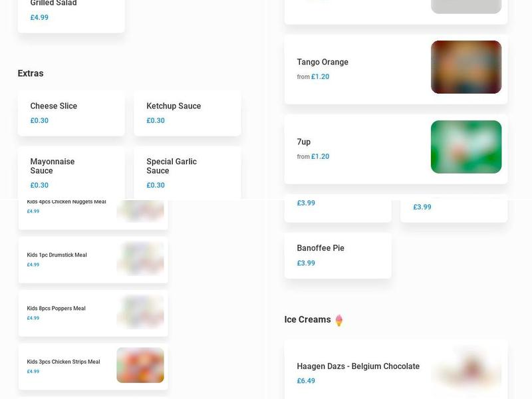Image resolution: width=532 pixels, height=399 pixels.
Task: Select Kids 1pc Drumstick Meal title
Action: coord(57,255)
